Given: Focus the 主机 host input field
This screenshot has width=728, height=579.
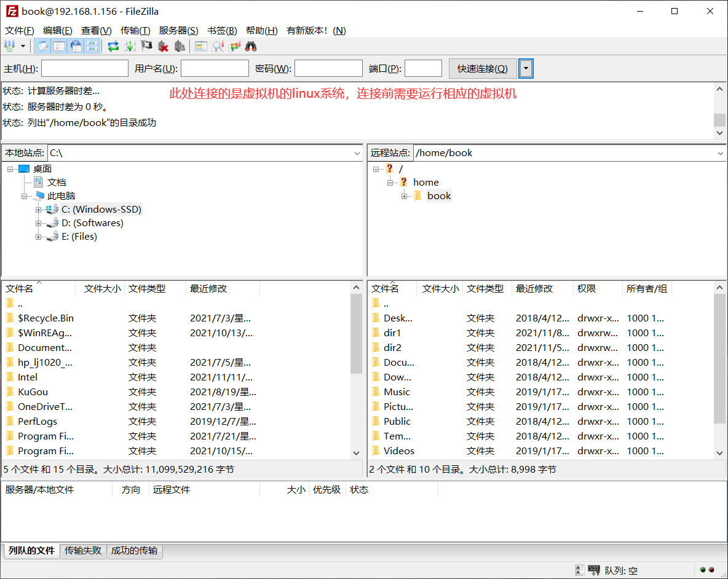Looking at the screenshot, I should [84, 69].
